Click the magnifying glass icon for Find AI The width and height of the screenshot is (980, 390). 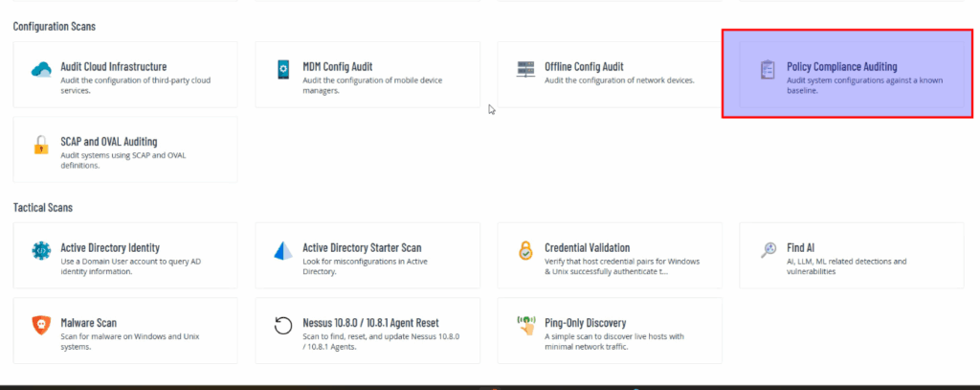point(768,251)
